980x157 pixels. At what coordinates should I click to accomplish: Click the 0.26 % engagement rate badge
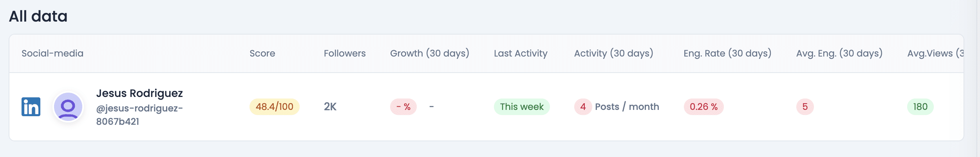coord(703,107)
